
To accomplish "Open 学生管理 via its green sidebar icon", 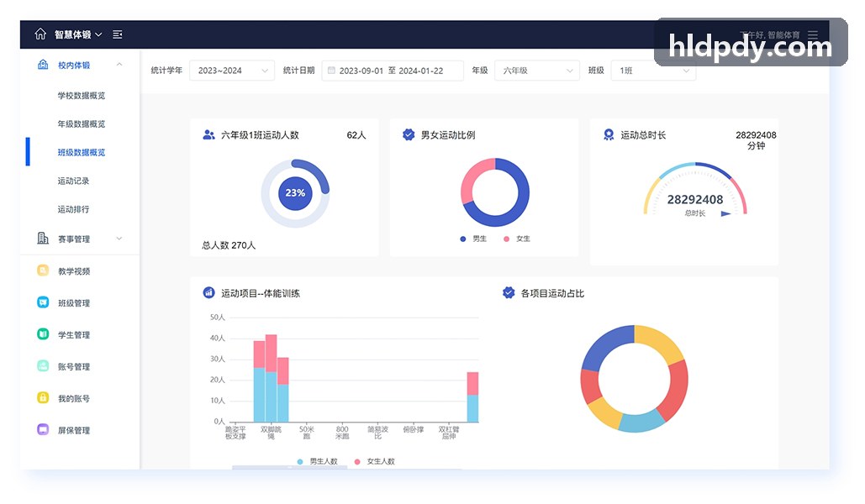I will point(43,334).
